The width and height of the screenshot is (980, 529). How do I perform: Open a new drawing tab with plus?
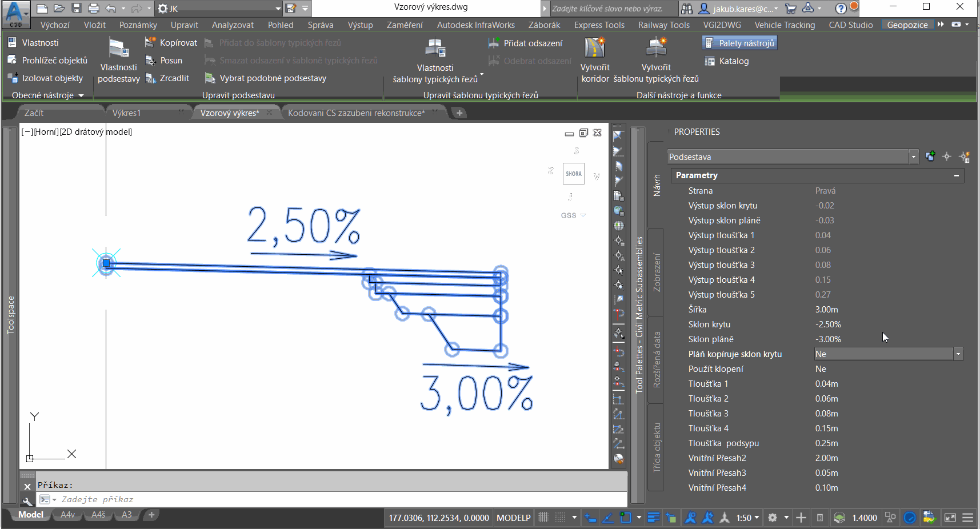[x=459, y=113]
